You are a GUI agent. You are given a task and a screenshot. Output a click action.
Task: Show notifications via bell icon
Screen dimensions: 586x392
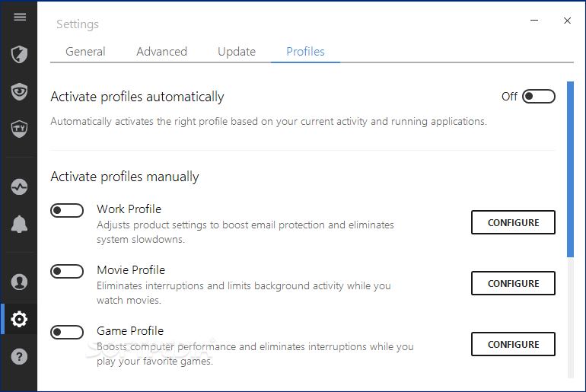click(19, 225)
